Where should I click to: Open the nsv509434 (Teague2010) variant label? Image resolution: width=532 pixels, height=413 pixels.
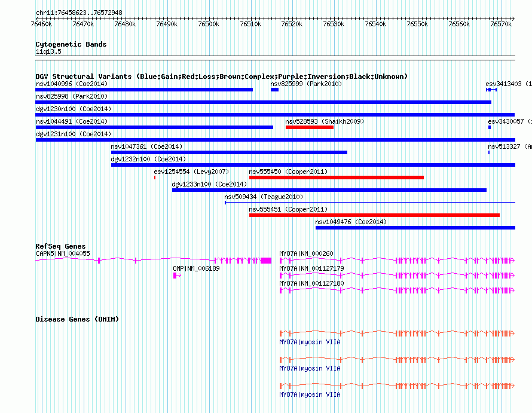point(264,197)
